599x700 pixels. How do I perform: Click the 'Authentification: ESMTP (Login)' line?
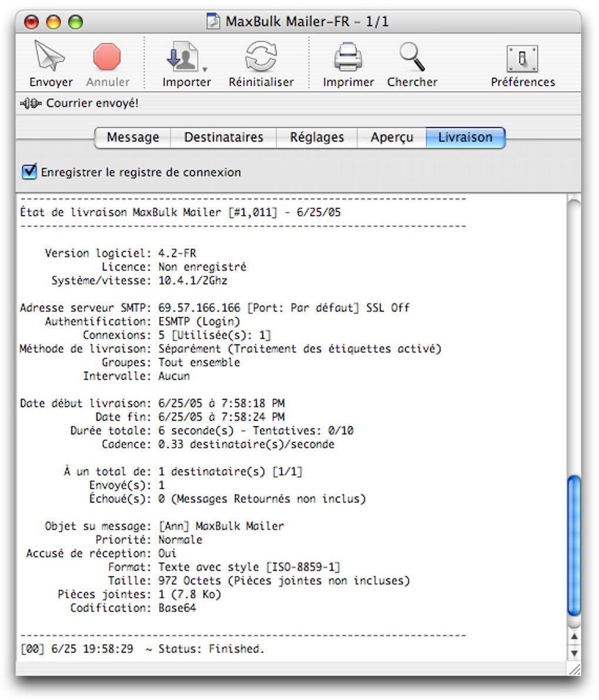(142, 321)
